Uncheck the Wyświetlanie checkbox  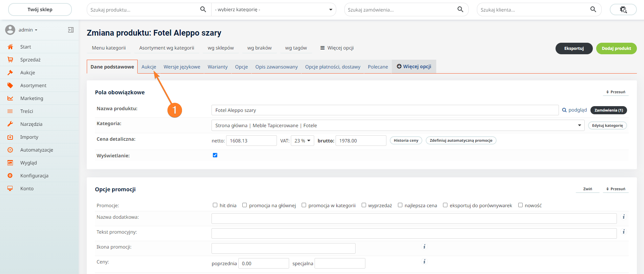coord(215,155)
